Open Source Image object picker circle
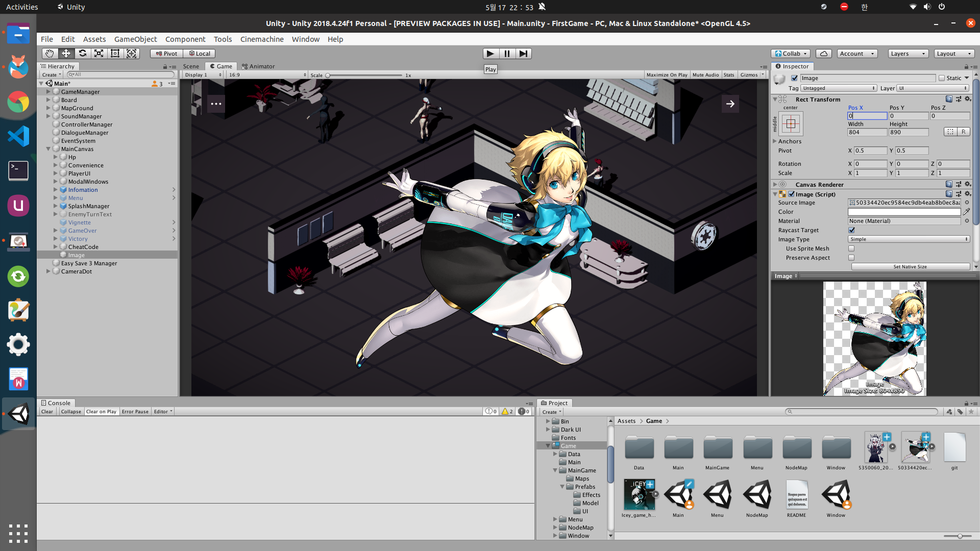Viewport: 980px width, 551px height. (967, 203)
